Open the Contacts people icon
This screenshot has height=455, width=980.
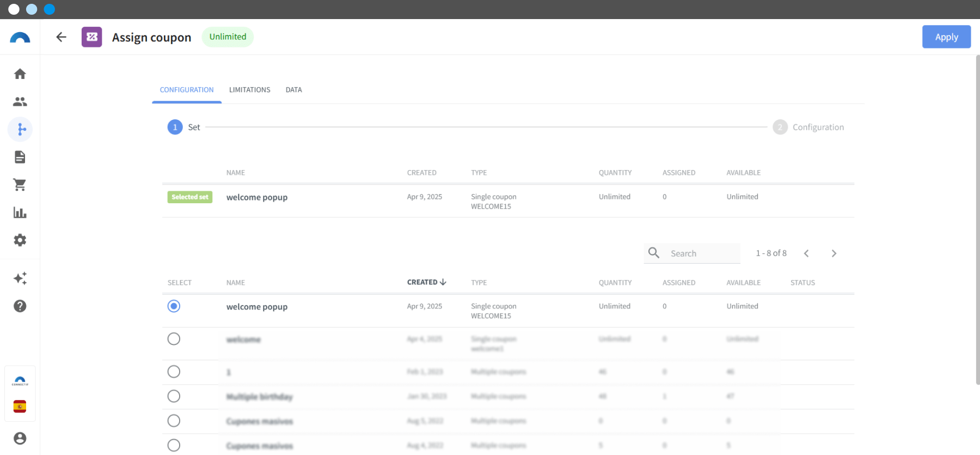point(20,102)
